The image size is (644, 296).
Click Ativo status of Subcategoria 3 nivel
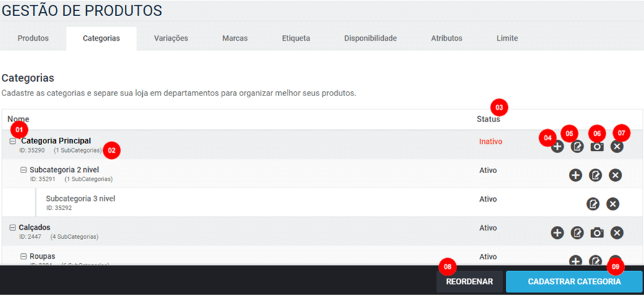pyautogui.click(x=488, y=199)
